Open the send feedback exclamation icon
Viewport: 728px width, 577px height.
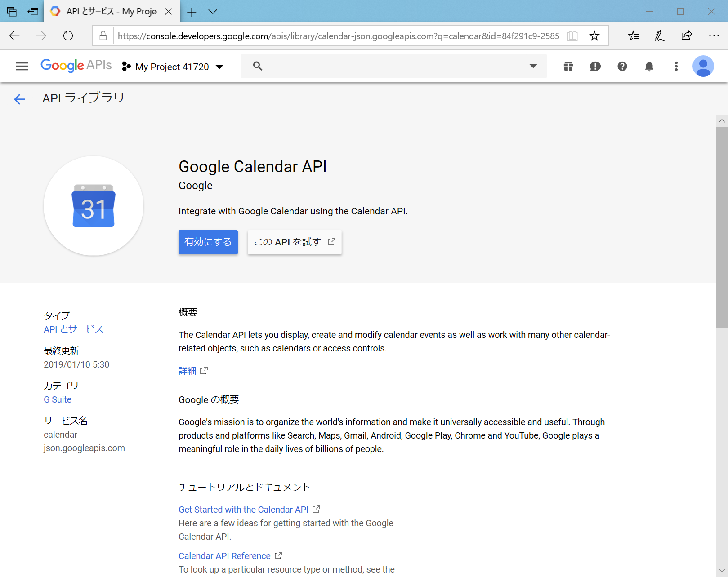[595, 67]
